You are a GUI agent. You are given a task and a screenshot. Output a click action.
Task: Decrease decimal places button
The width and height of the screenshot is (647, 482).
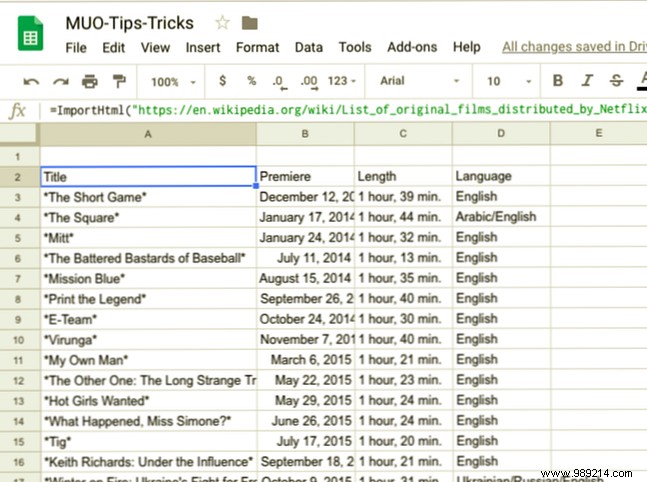[279, 82]
